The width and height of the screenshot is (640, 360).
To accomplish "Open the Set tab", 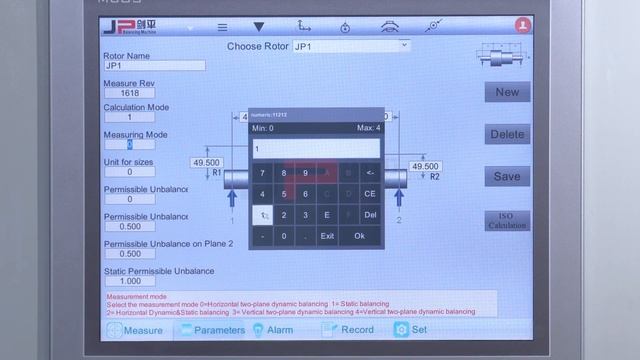I will [410, 329].
